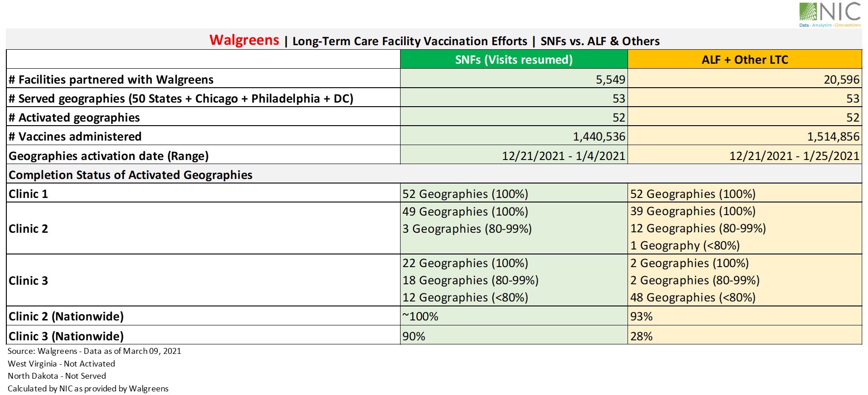This screenshot has width=868, height=395.
Task: Select the 1,514,856 vaccines cell
Action: coord(745,136)
